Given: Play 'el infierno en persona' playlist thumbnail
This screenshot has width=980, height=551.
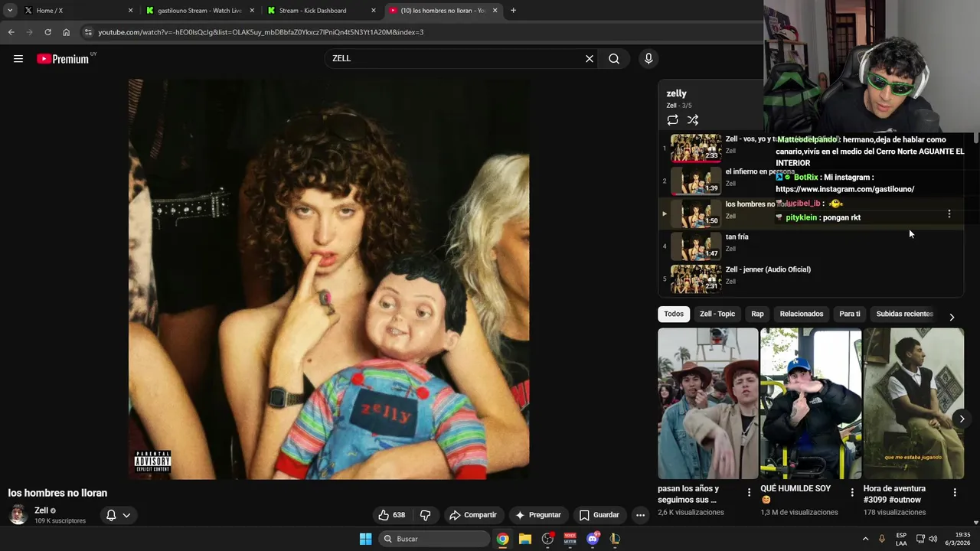Looking at the screenshot, I should pos(696,181).
